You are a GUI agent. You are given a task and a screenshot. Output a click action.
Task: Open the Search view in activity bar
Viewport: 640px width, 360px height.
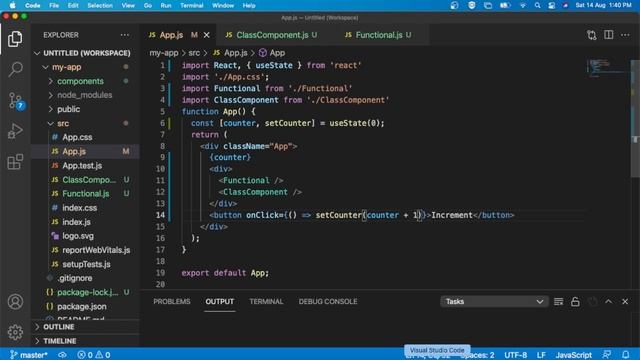click(15, 69)
